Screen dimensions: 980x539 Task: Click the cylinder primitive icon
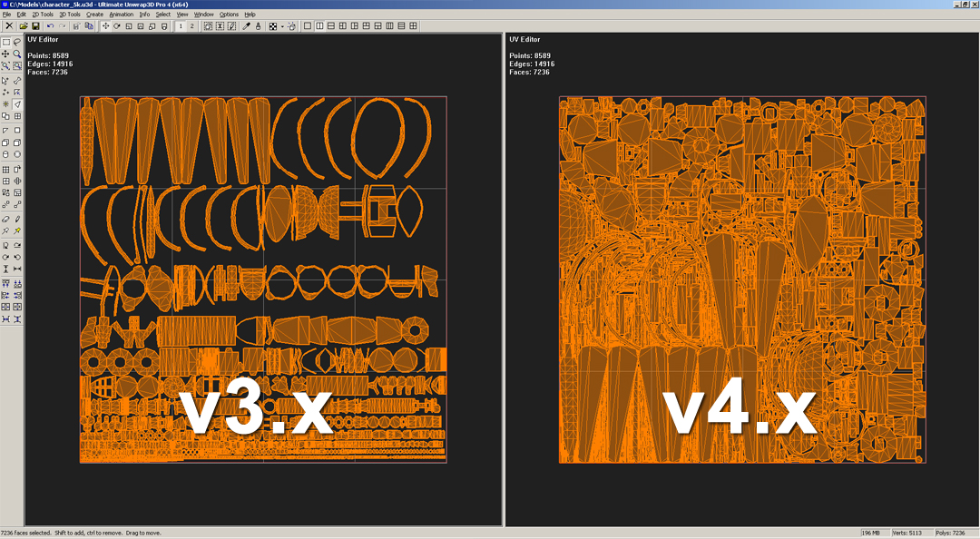5,154
